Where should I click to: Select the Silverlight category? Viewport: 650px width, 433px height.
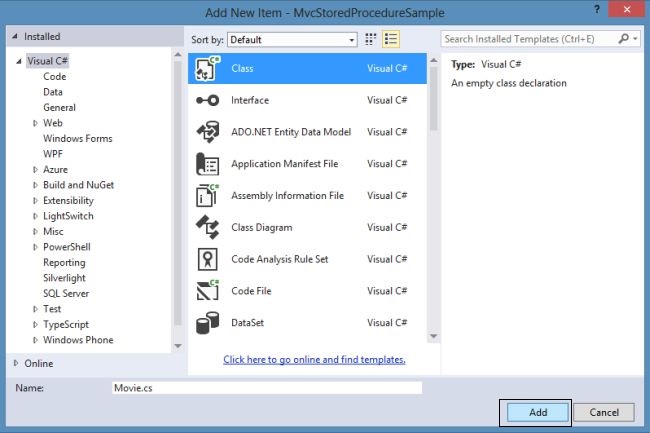click(x=64, y=278)
